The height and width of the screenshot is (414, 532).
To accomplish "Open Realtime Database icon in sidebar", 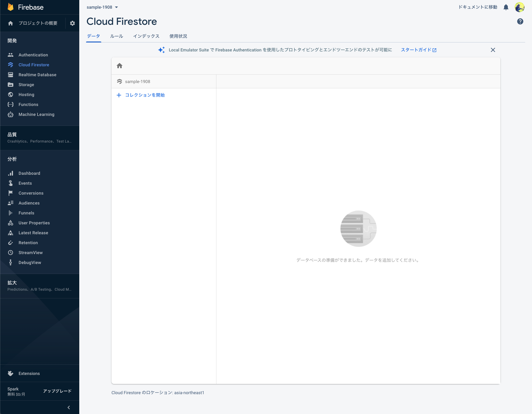I will pyautogui.click(x=11, y=75).
